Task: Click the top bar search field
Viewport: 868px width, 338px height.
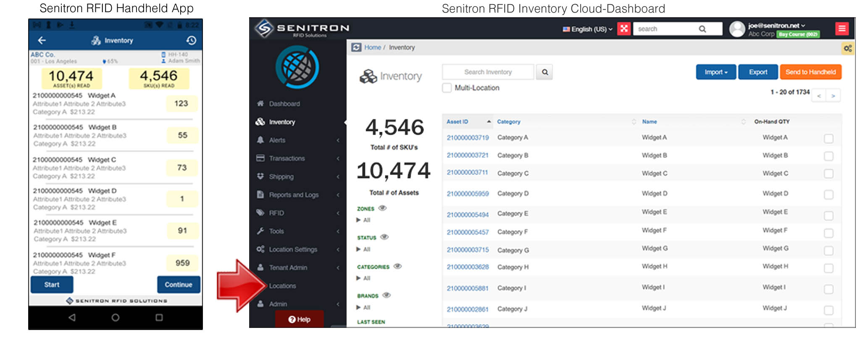Action: [678, 29]
